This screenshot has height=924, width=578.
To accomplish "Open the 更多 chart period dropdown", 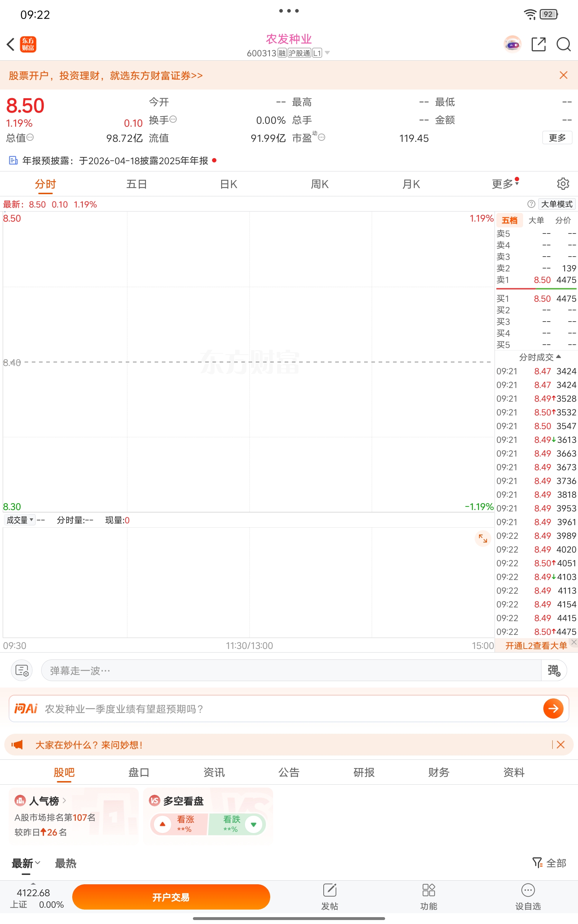I will tap(505, 184).
